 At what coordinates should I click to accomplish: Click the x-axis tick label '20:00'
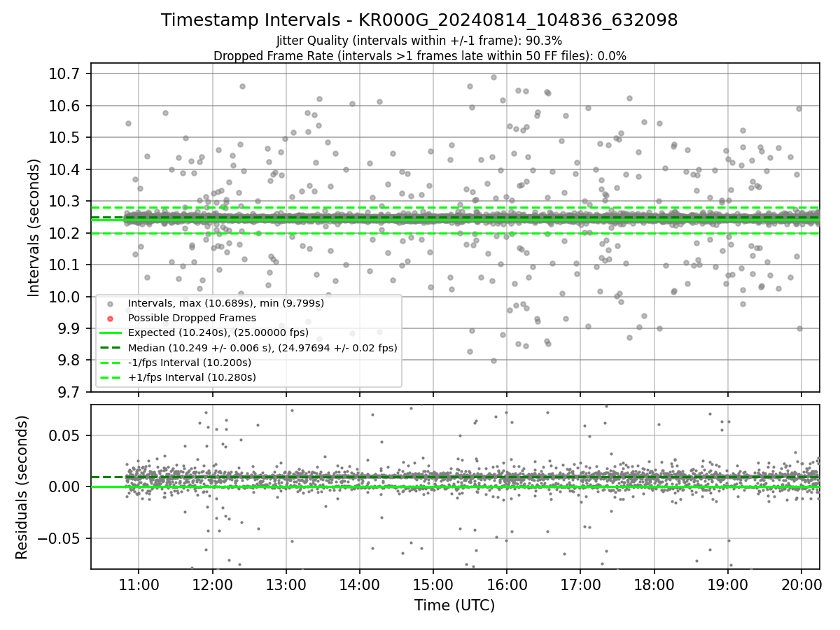[x=801, y=585]
